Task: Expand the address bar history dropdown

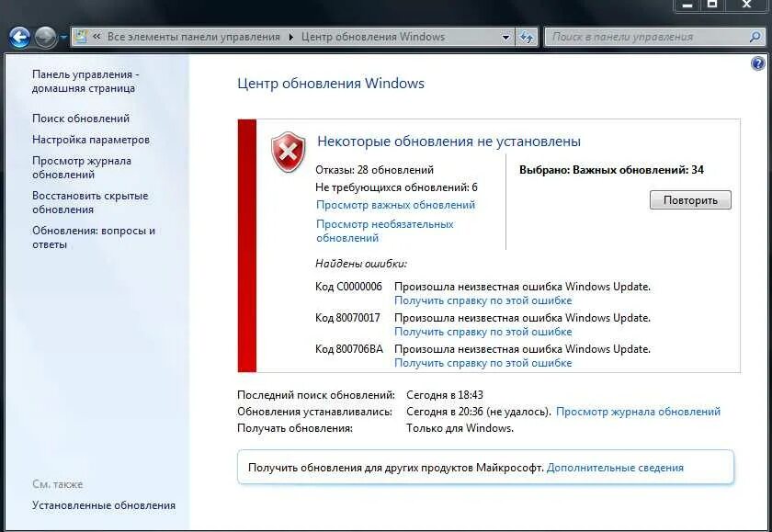Action: click(505, 37)
